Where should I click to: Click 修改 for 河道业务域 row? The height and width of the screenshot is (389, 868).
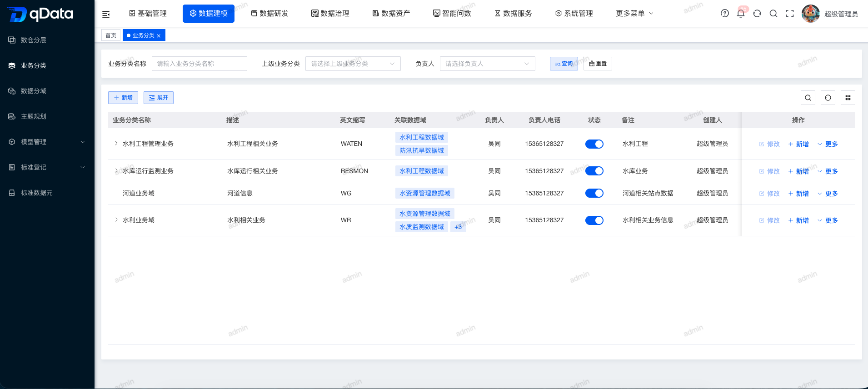(769, 194)
